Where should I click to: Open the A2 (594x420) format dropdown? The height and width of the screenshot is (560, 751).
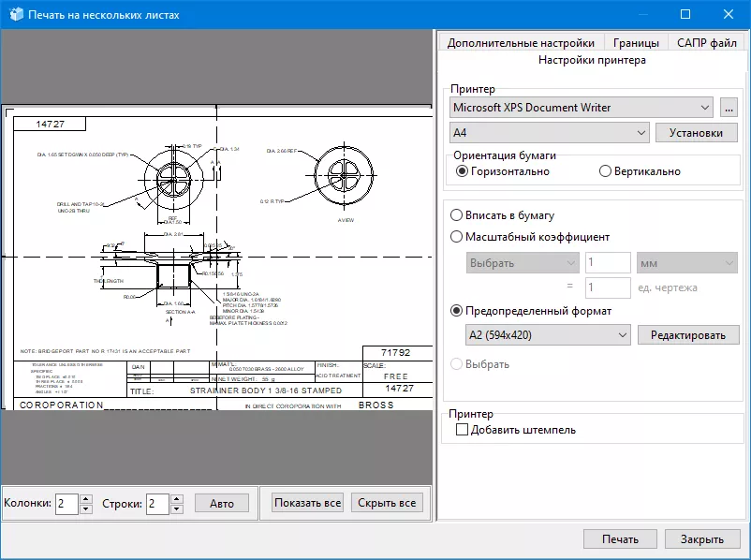[548, 335]
